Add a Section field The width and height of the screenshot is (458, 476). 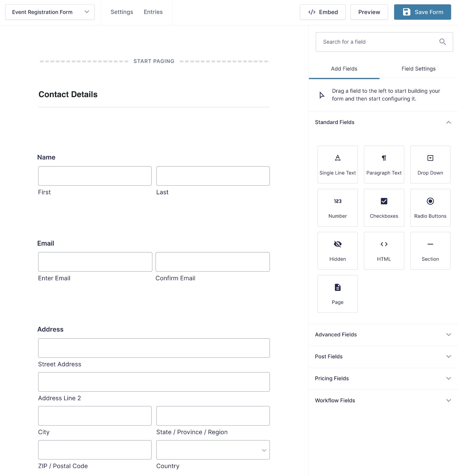[430, 251]
